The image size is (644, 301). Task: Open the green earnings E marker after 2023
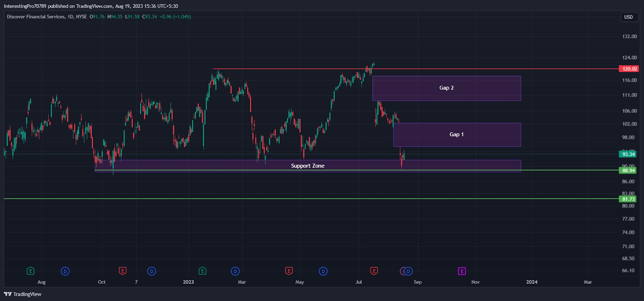(202, 271)
